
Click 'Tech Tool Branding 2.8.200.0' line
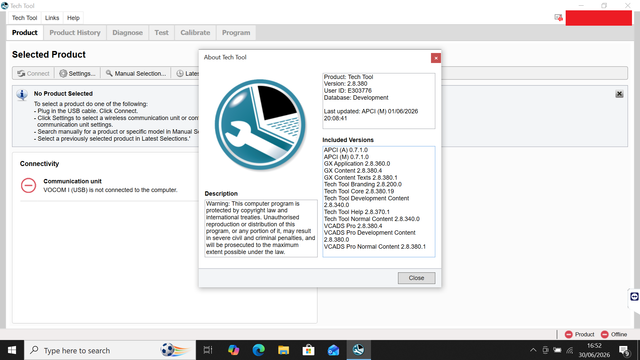click(x=363, y=184)
